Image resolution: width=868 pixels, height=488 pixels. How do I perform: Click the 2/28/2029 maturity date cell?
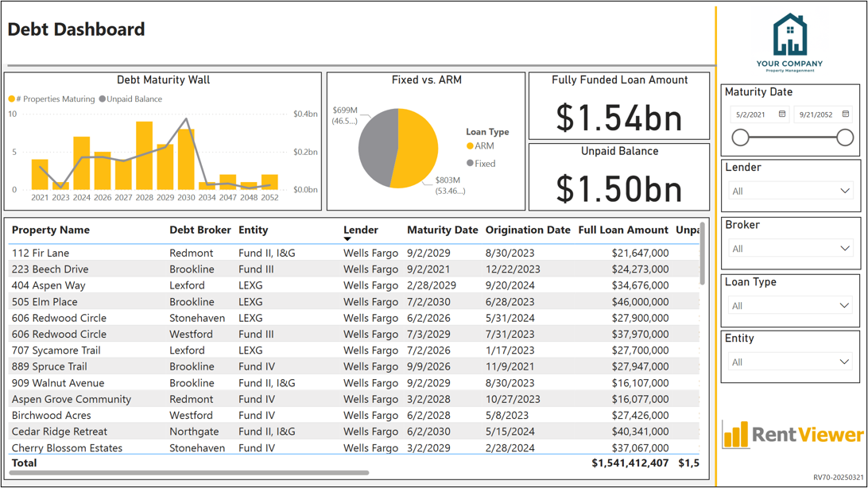(x=432, y=285)
